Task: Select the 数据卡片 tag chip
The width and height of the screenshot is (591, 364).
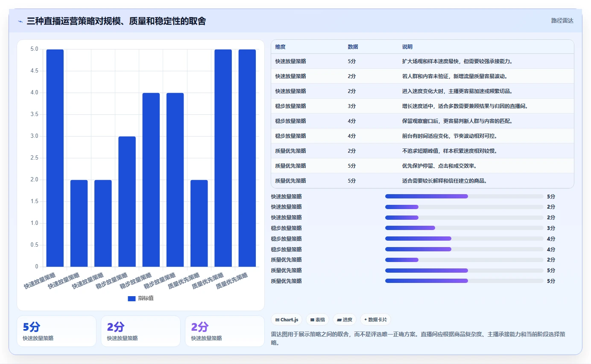Action: pos(375,320)
